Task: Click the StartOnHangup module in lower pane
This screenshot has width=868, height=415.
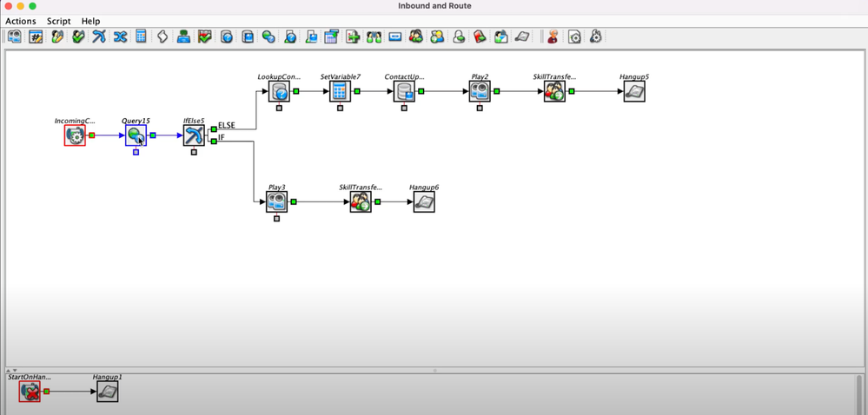Action: point(30,392)
